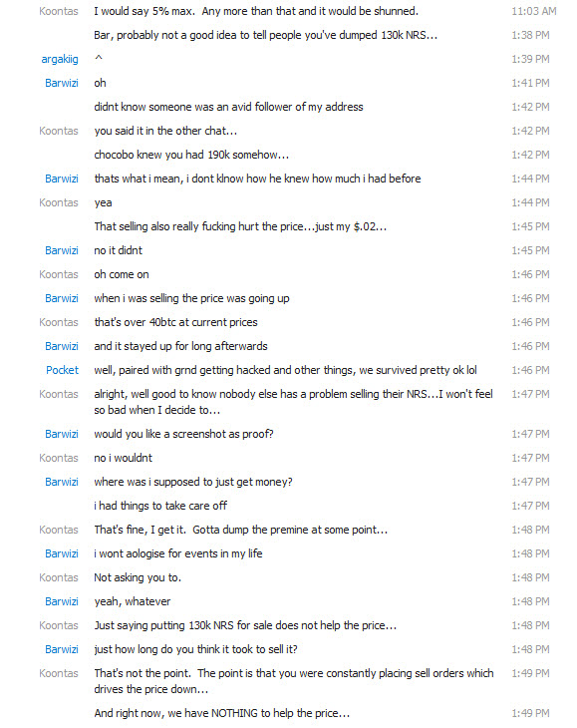Select 'Gotta dump the premine' message

(x=241, y=530)
